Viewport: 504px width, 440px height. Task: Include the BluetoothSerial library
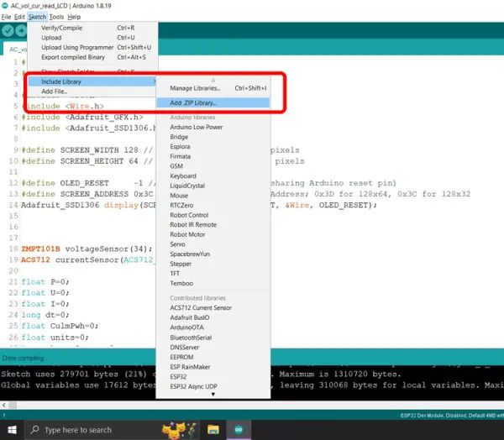(213, 338)
